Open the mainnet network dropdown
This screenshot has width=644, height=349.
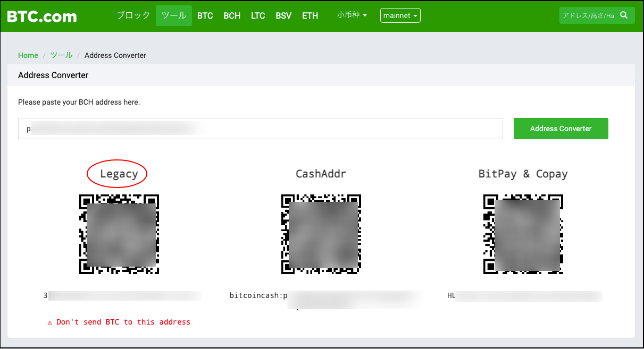[x=400, y=15]
